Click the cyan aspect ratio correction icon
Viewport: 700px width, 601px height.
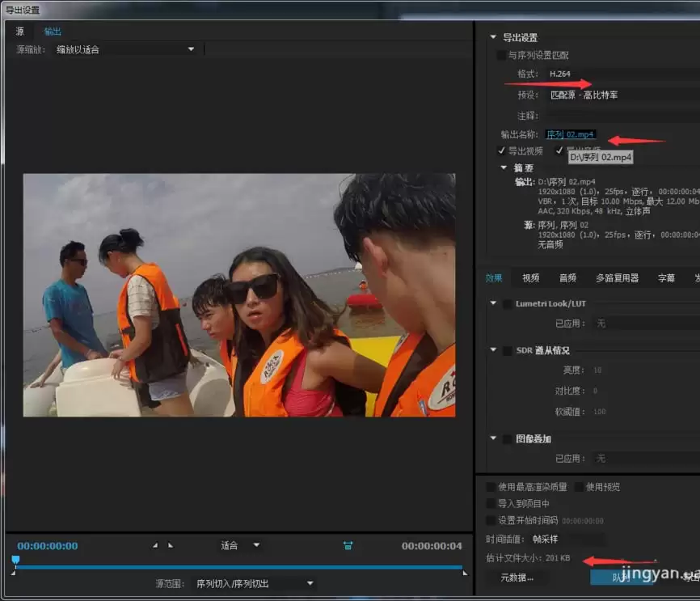tap(348, 546)
